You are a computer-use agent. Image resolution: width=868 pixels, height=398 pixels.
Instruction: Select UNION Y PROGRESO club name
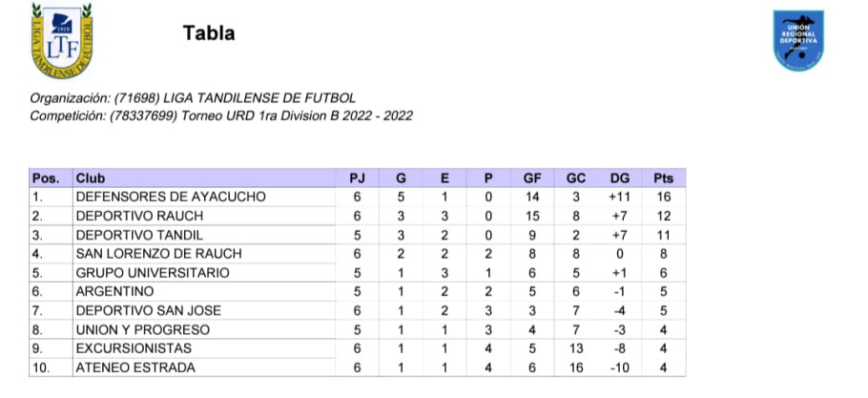coord(143,330)
